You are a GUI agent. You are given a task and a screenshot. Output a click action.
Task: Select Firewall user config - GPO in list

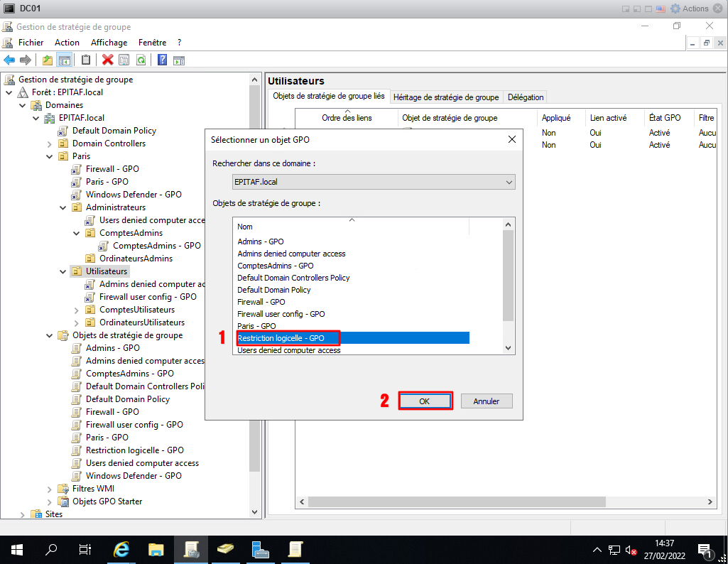click(281, 314)
